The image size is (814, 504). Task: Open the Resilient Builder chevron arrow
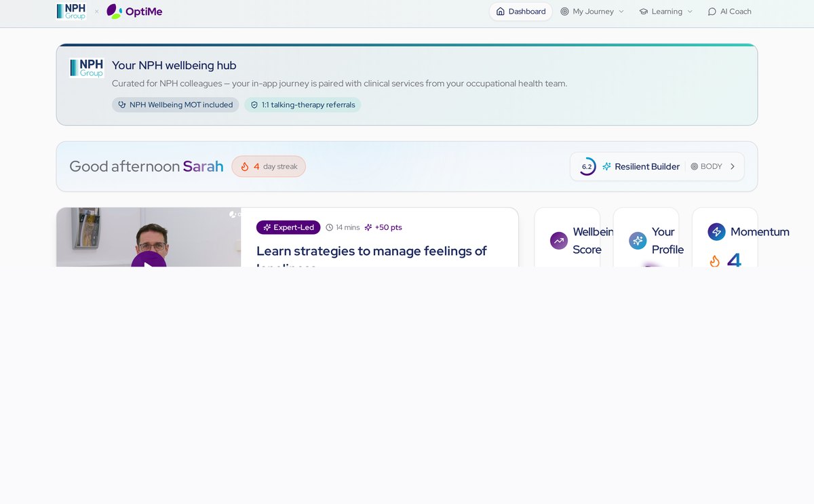733,166
